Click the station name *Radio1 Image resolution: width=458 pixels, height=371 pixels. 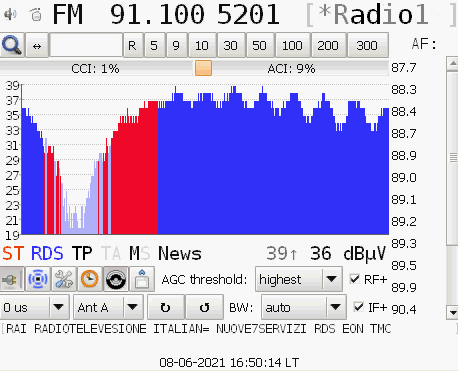pos(373,15)
